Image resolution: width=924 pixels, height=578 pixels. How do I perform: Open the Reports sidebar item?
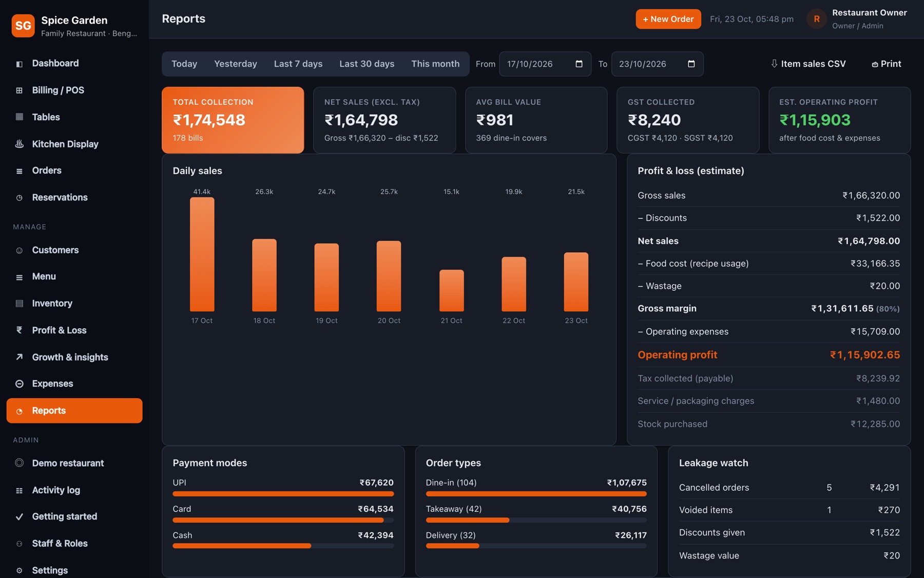point(74,411)
